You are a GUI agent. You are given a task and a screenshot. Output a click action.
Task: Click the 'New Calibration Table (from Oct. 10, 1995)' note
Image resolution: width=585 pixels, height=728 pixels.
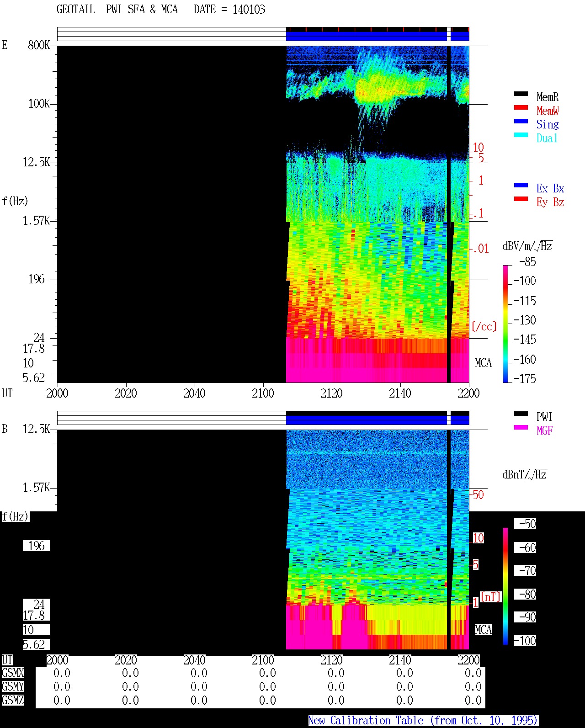pos(423,721)
